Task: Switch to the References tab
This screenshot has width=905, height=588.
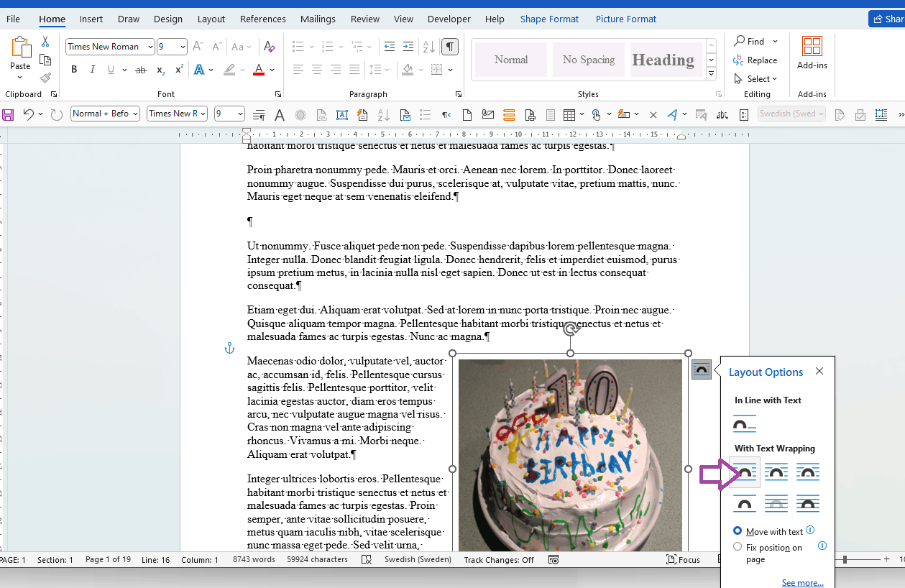Action: coord(262,19)
